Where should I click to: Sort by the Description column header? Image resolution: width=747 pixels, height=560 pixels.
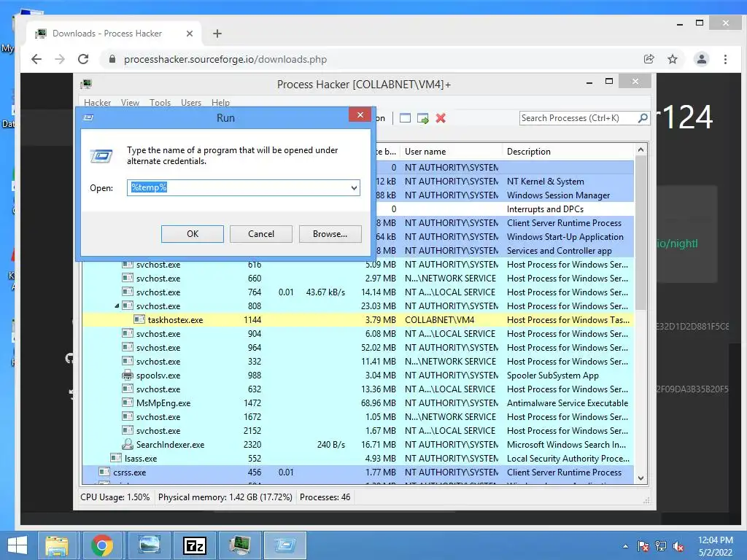(x=568, y=152)
